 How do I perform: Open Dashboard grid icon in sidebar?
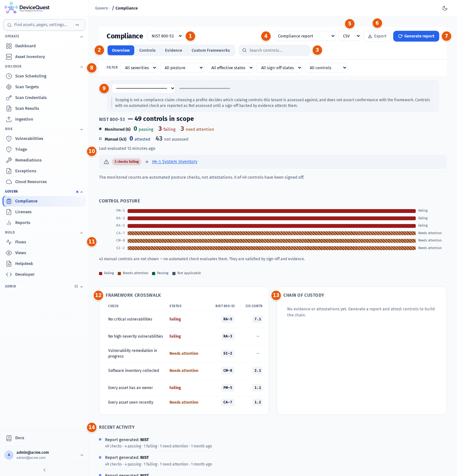9,46
